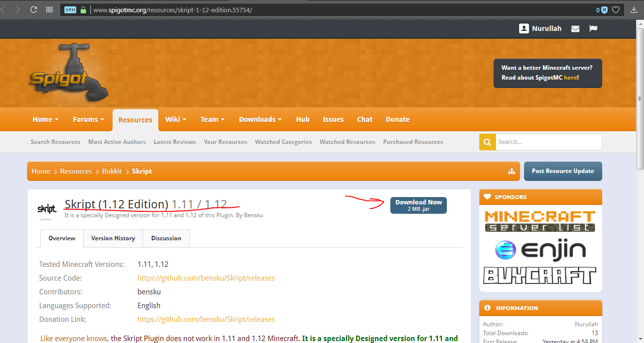Toggle the VPN badge in address bar

tap(70, 9)
